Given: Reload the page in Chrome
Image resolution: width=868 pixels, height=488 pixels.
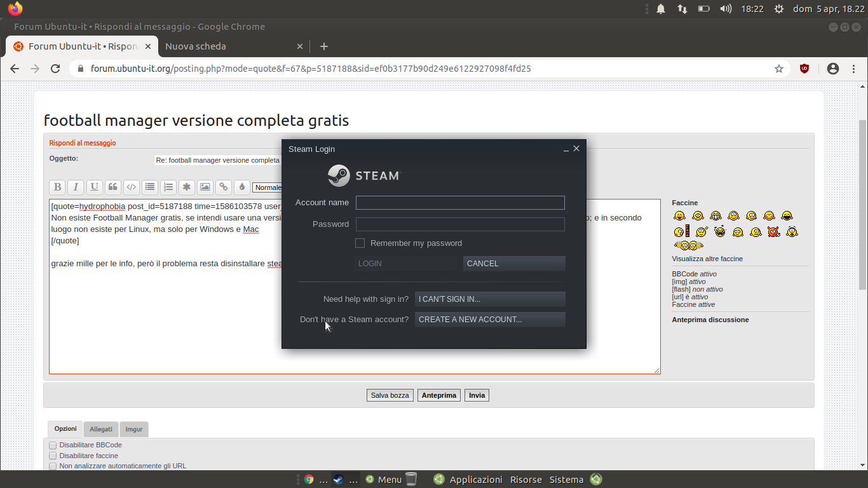Looking at the screenshot, I should click(55, 69).
